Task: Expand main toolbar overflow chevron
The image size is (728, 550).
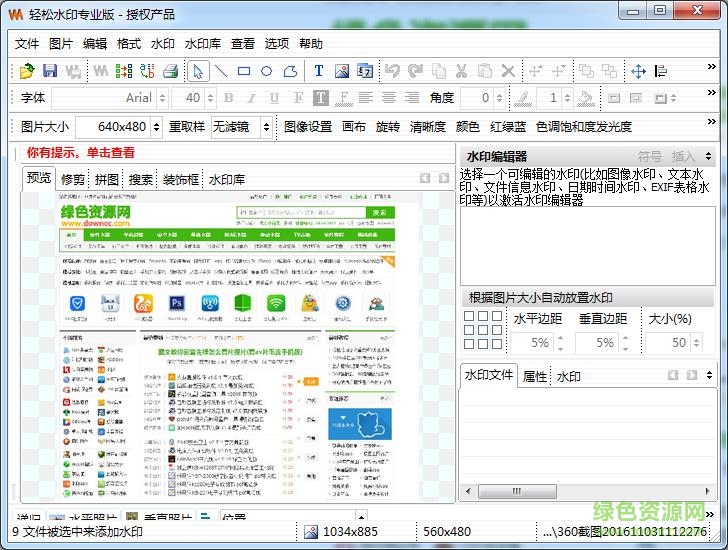Action: [711, 67]
